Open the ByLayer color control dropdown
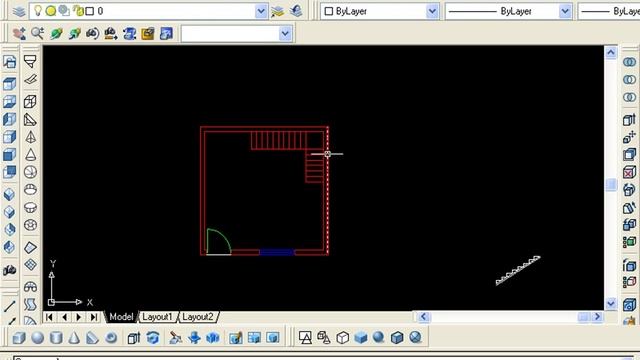Screen dimensions: 640x360 [x=432, y=11]
